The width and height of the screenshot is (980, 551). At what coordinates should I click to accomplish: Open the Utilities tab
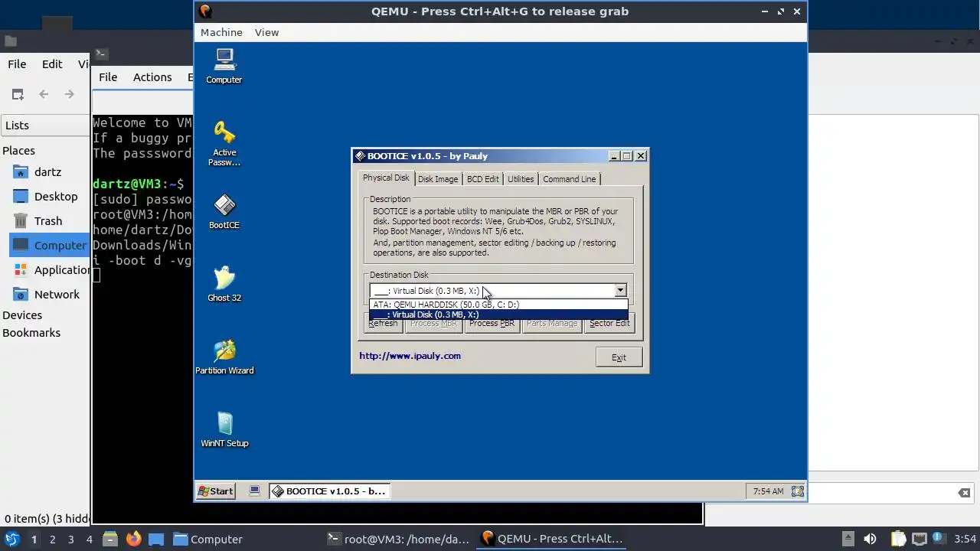(x=521, y=179)
